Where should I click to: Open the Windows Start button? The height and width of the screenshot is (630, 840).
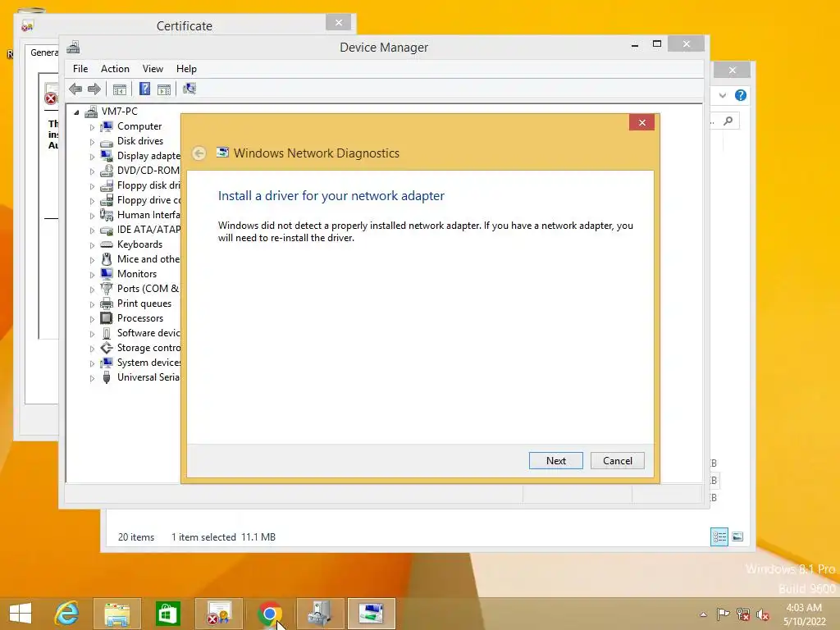click(x=21, y=614)
